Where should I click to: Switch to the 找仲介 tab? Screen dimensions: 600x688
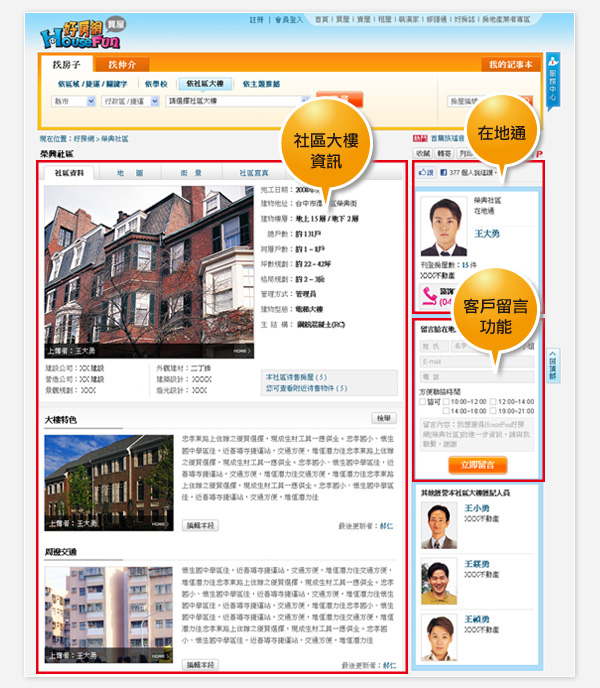click(122, 65)
